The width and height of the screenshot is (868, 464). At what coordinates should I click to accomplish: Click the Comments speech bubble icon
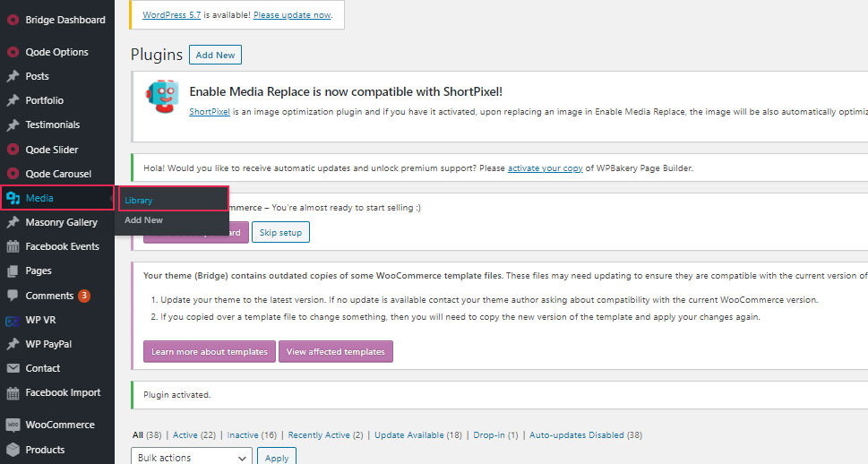13,296
